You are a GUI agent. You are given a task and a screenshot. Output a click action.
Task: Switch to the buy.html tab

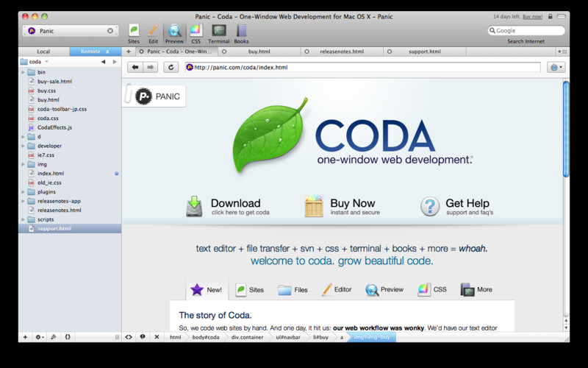click(x=259, y=52)
